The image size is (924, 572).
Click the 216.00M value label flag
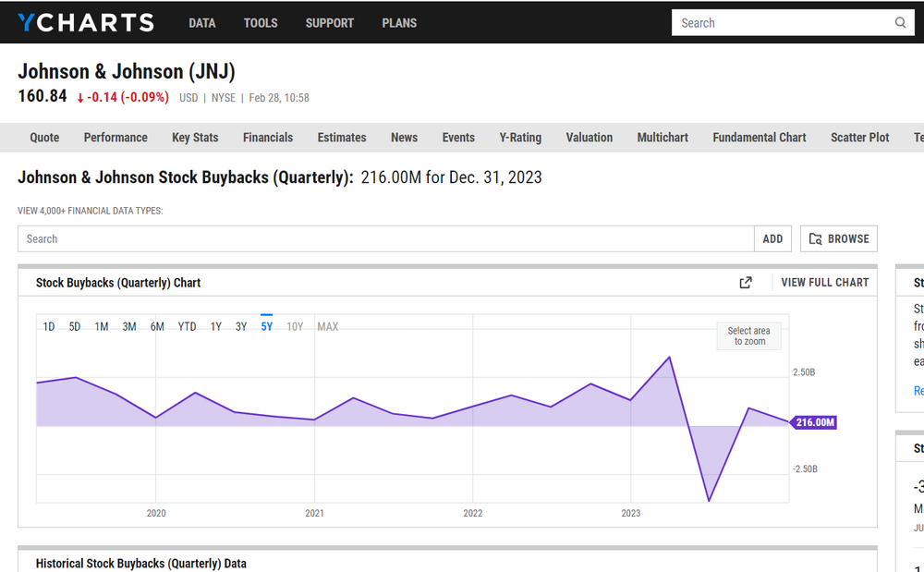(814, 422)
